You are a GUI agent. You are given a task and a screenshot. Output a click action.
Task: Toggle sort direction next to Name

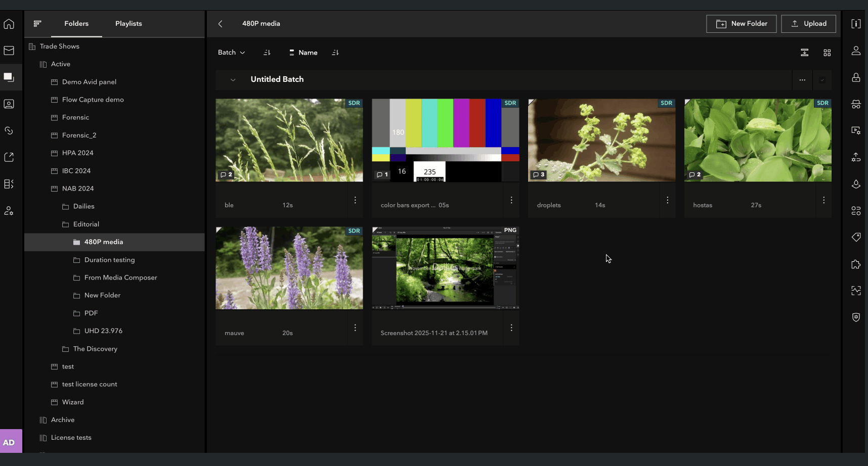[x=335, y=53]
